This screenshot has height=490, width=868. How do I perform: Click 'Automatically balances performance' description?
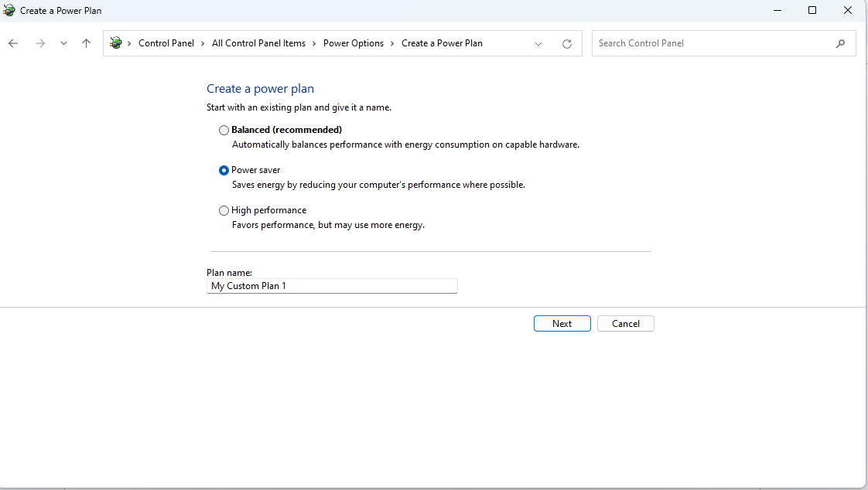[406, 145]
